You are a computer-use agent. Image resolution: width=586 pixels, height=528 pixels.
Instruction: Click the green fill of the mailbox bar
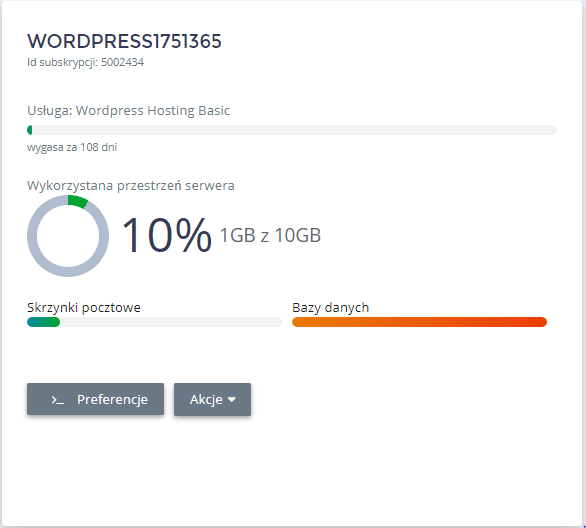[x=43, y=322]
